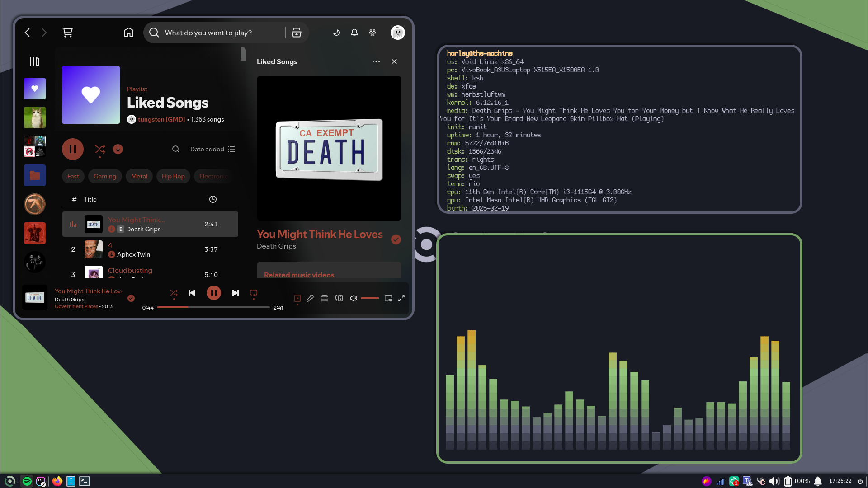
Task: Filter by the Metal tag
Action: point(139,176)
